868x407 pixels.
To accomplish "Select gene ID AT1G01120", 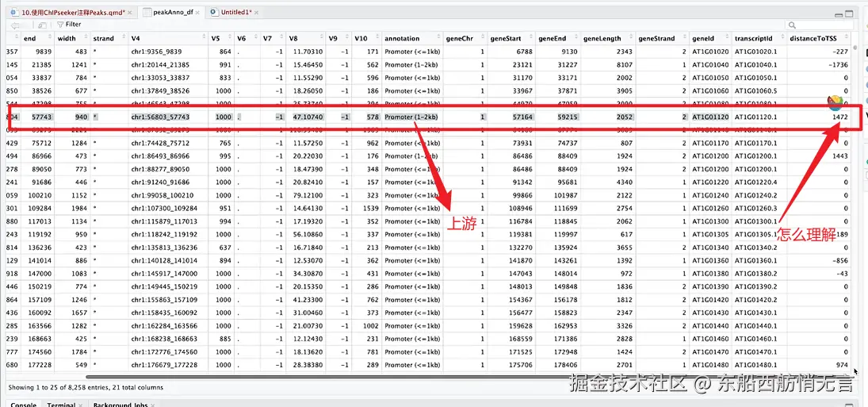I will point(710,117).
